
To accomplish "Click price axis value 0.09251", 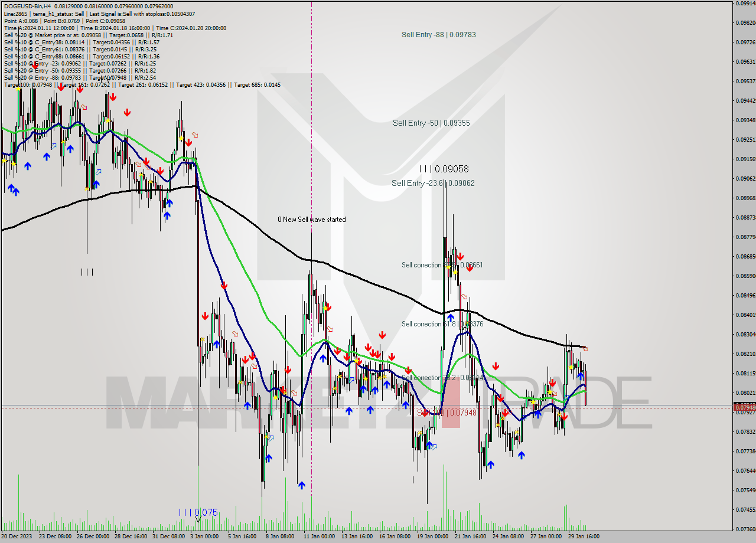I will click(745, 139).
